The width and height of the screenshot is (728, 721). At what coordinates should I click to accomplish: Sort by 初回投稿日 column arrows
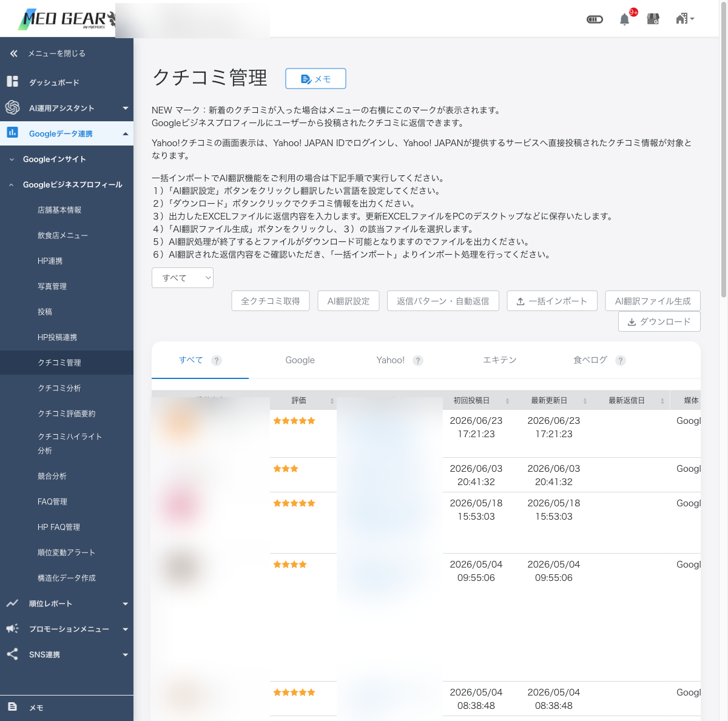[507, 401]
